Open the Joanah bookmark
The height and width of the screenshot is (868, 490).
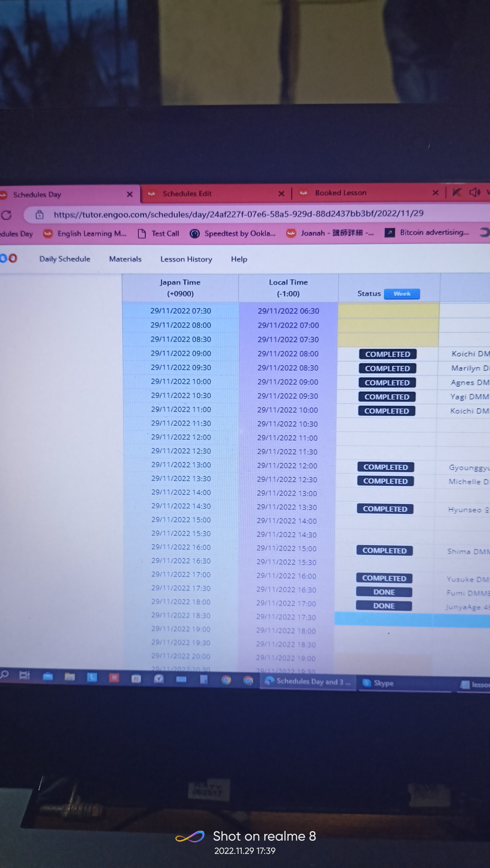click(330, 233)
